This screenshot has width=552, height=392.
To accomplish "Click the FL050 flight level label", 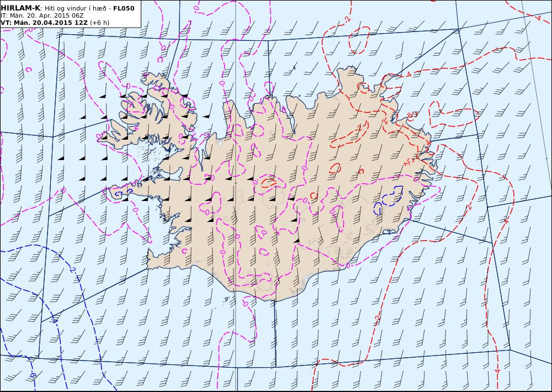I will coord(124,8).
